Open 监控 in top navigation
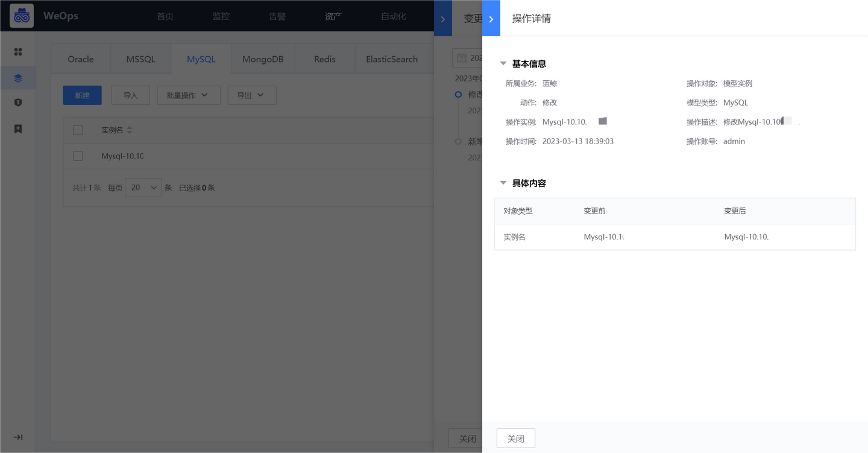Viewport: 868px width, 453px height. click(221, 16)
